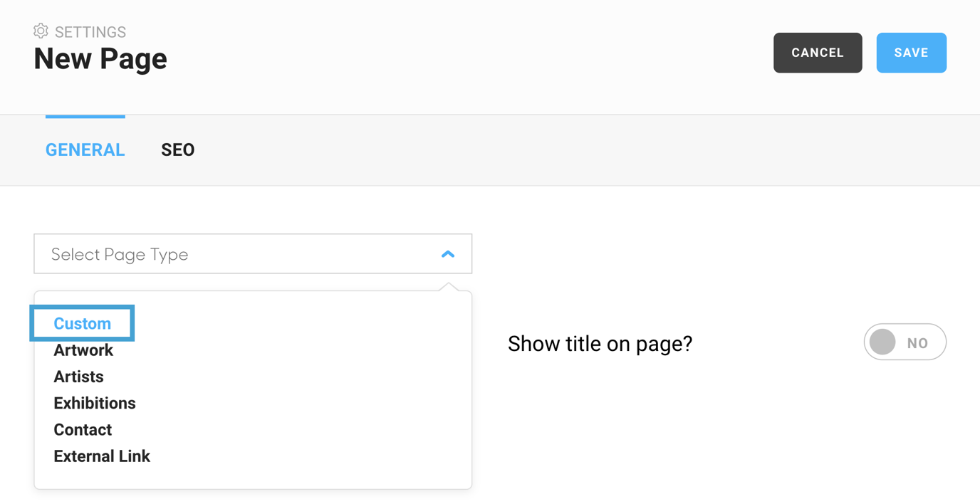Select 'Artists' from the page type list

pos(78,377)
